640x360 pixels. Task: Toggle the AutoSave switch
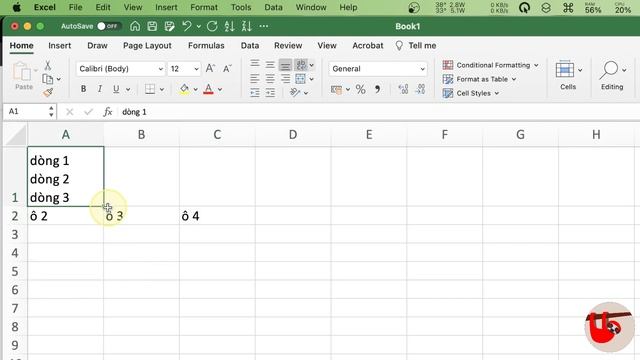click(x=109, y=26)
